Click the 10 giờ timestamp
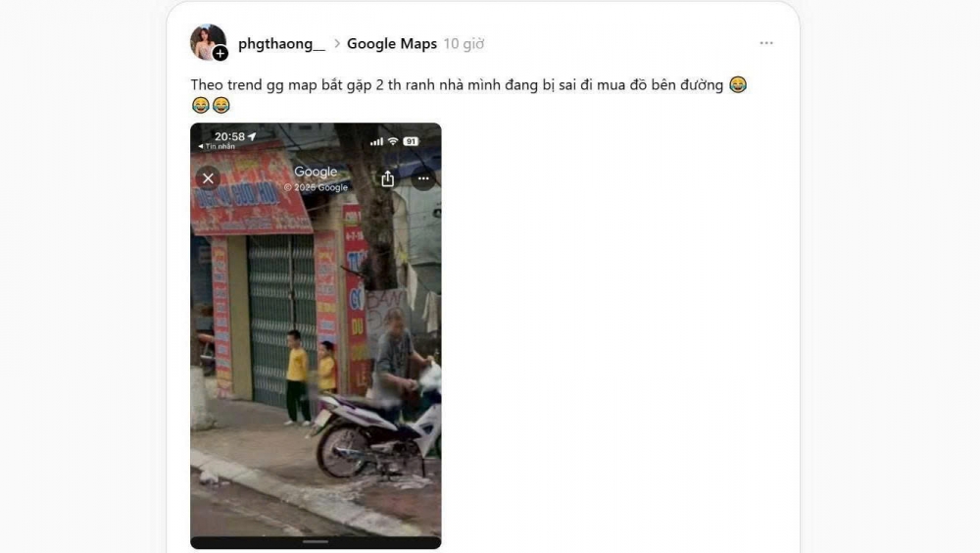 click(464, 44)
